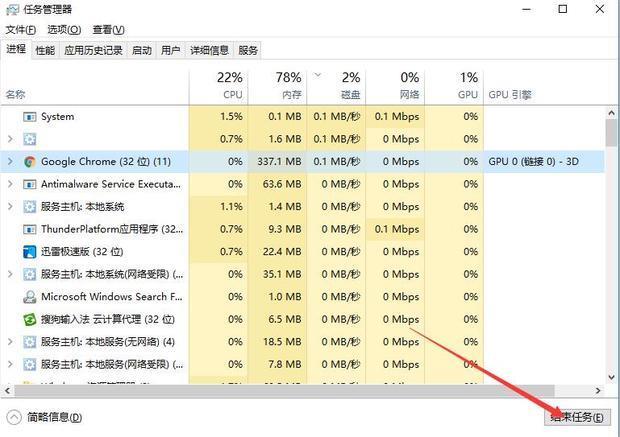Expand the Microsoft Windows Search entry
The height and width of the screenshot is (437, 620).
pos(10,297)
